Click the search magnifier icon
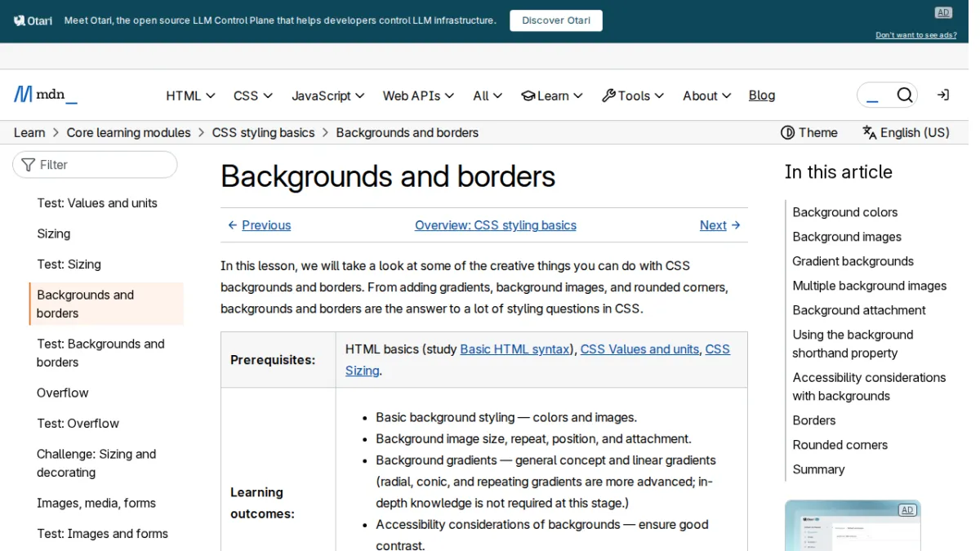 coord(905,96)
